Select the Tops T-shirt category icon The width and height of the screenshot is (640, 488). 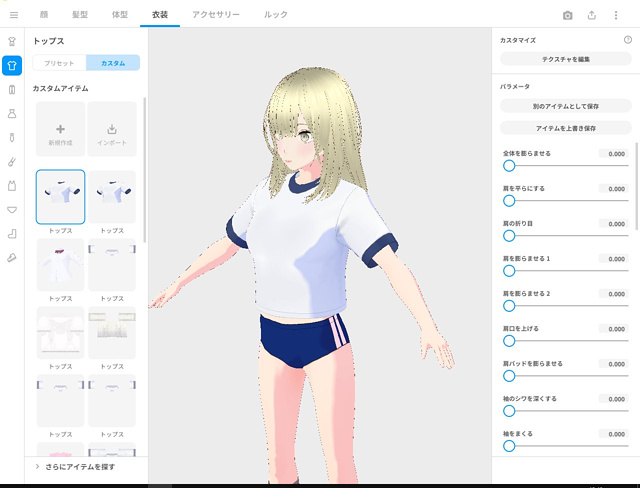[x=12, y=66]
